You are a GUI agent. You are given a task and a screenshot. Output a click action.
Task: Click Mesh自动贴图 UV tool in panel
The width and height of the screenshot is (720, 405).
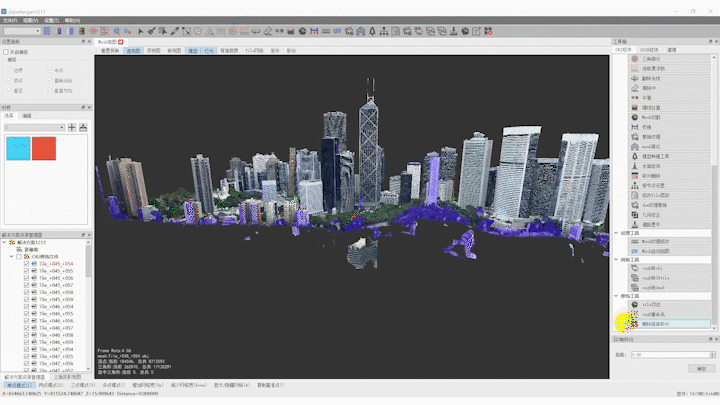point(669,251)
